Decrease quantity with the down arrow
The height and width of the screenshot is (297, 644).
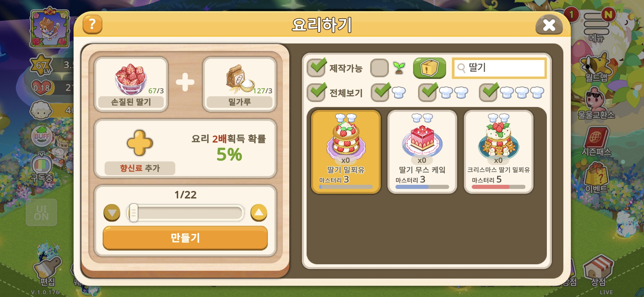tap(112, 213)
